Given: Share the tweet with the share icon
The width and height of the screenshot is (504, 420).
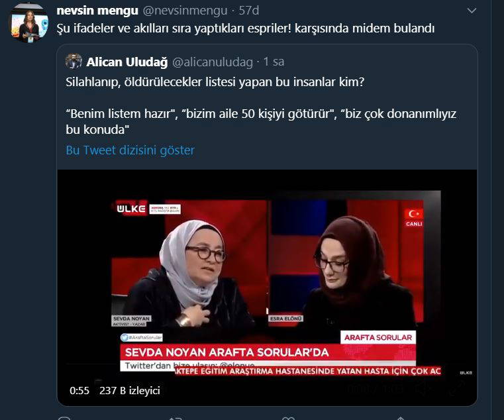Looking at the screenshot, I should pyautogui.click(x=401, y=417).
